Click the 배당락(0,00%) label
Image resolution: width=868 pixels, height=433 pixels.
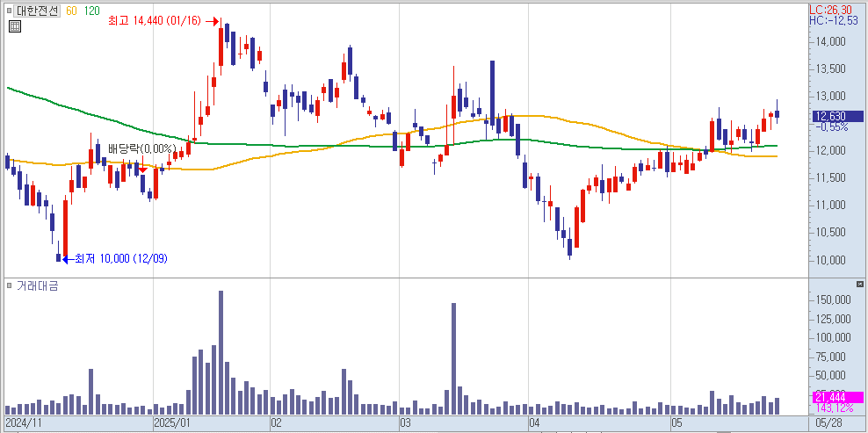click(x=141, y=148)
